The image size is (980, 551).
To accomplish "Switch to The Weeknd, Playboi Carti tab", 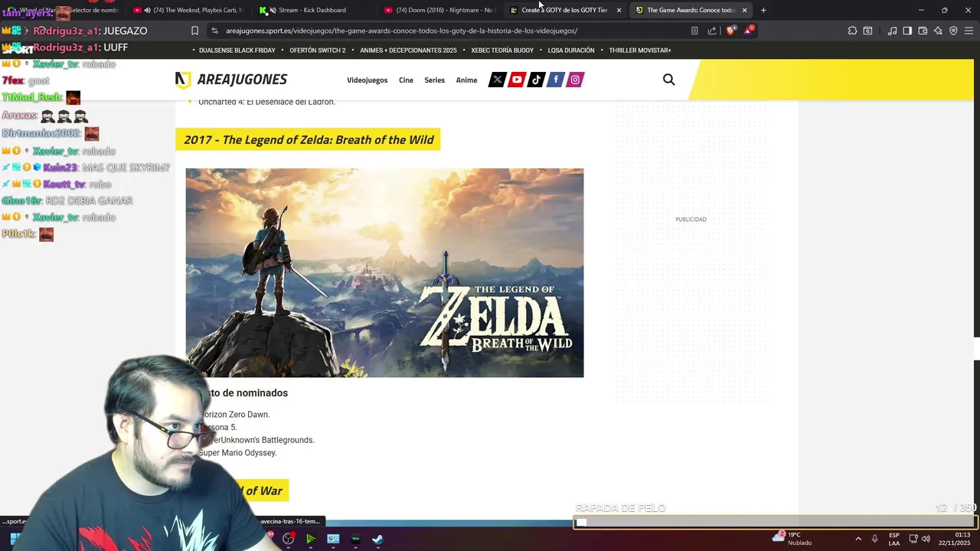I will [x=190, y=10].
